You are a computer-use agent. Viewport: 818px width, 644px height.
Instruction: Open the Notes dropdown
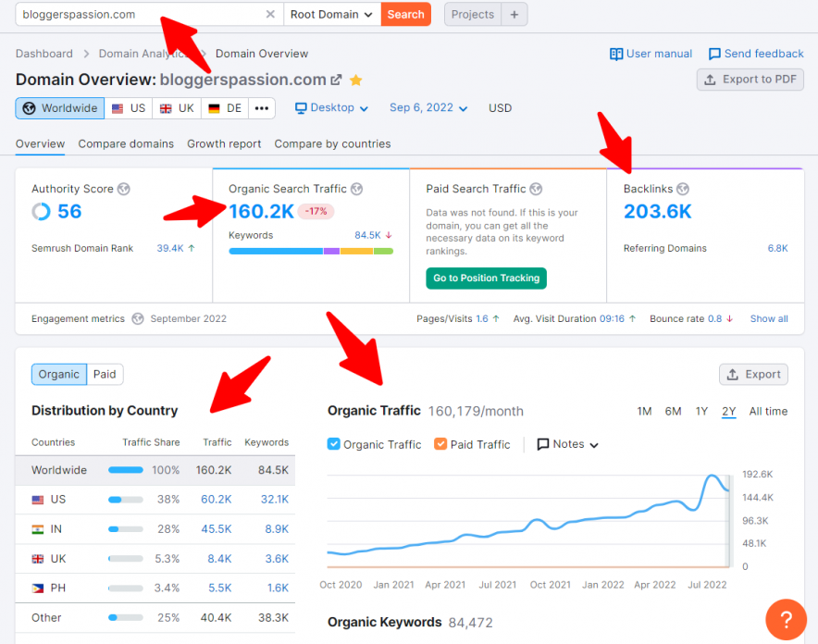pos(567,444)
